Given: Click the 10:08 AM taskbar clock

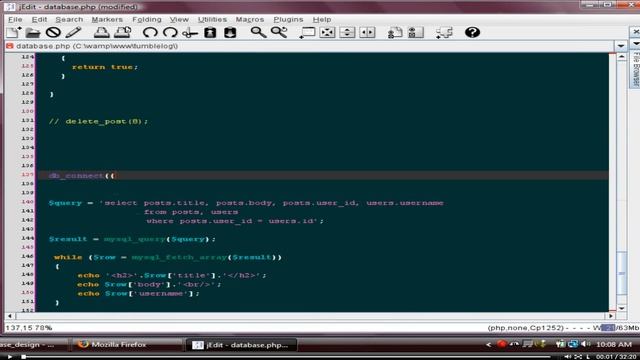Looking at the screenshot, I should tap(613, 345).
